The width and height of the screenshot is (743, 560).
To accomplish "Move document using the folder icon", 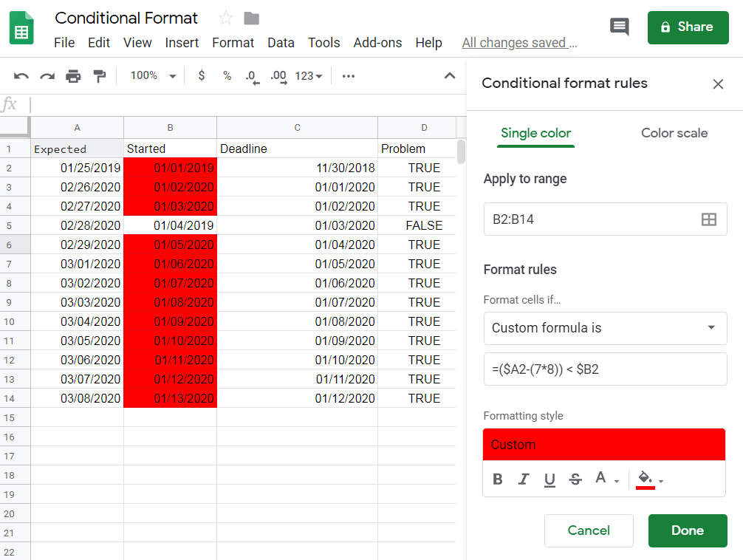I will click(x=251, y=18).
